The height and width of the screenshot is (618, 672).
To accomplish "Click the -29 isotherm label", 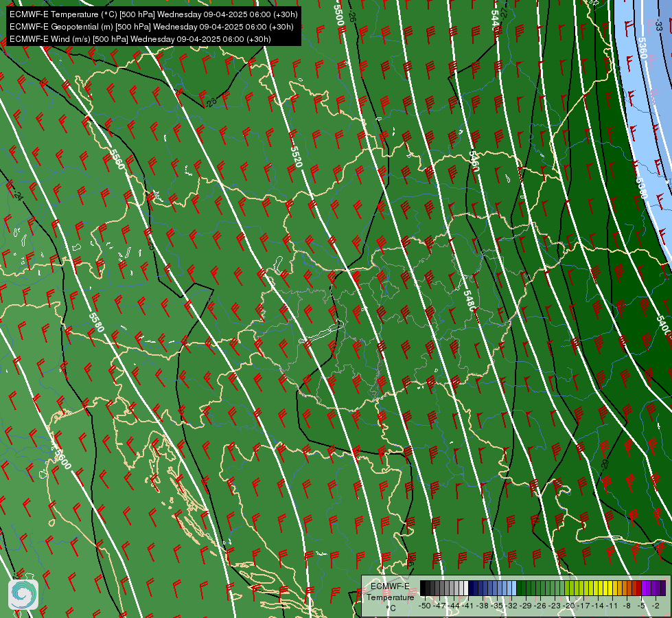I will pyautogui.click(x=605, y=464).
